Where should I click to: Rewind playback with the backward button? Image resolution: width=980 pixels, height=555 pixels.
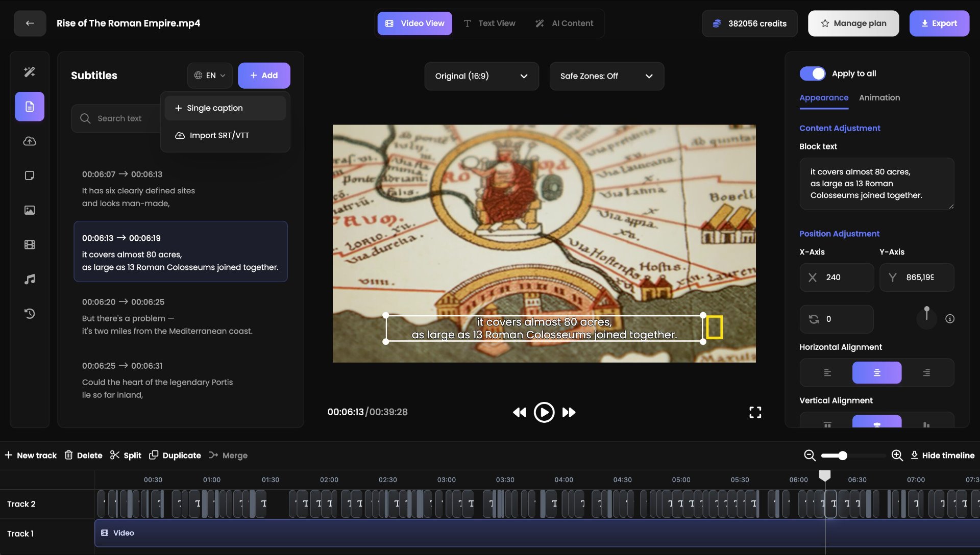click(x=520, y=412)
